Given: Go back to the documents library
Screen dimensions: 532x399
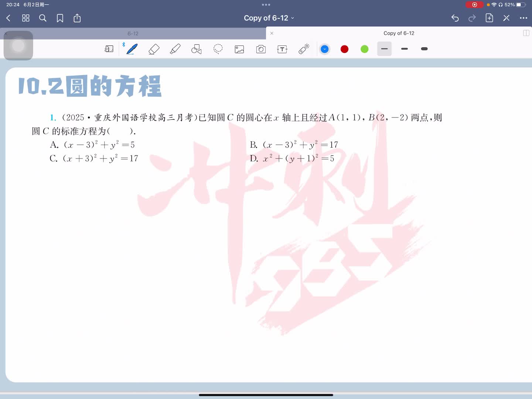Looking at the screenshot, I should 8,18.
